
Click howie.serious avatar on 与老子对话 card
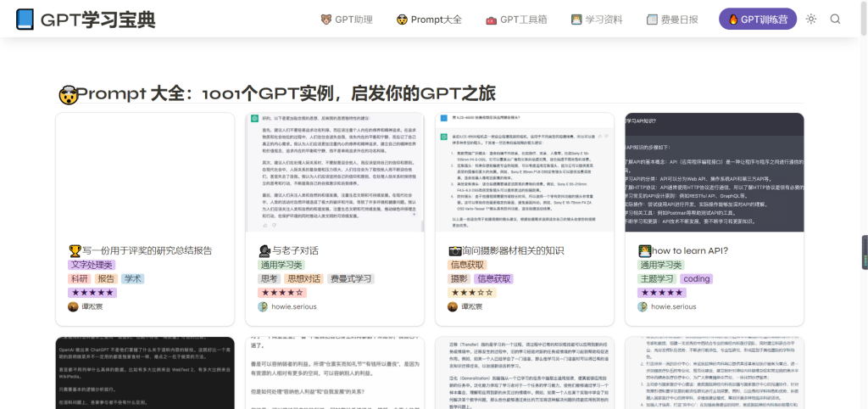pos(263,306)
